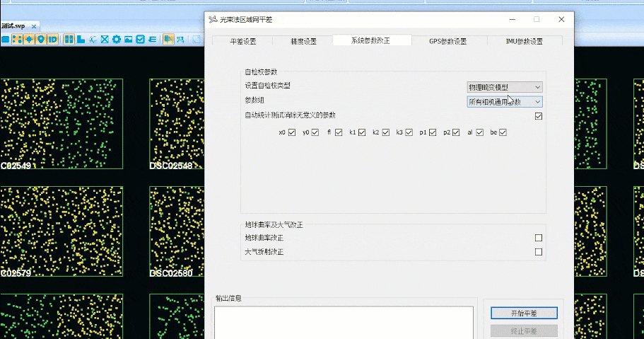Click the four-dots points toolbar icon
Image resolution: width=644 pixels, height=339 pixels.
coord(17,39)
